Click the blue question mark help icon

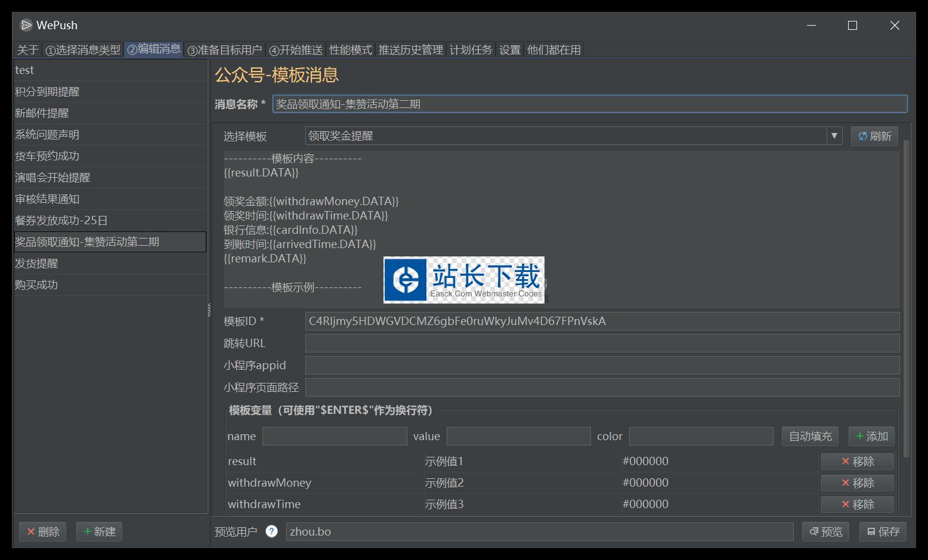(x=271, y=531)
